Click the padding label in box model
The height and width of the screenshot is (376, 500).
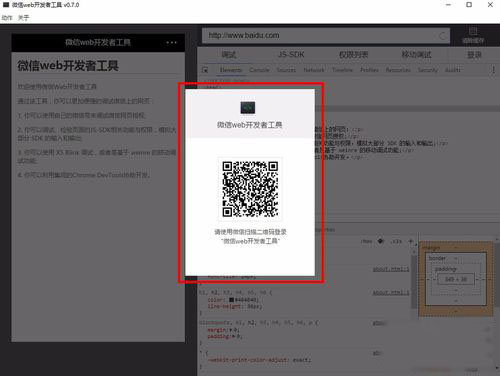[x=446, y=269]
